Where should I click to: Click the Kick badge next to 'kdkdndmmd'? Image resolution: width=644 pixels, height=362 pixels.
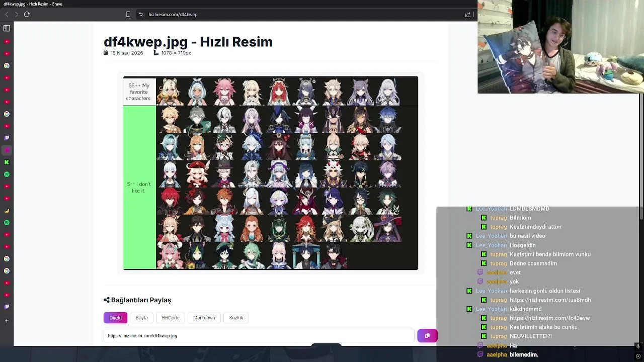click(x=469, y=309)
